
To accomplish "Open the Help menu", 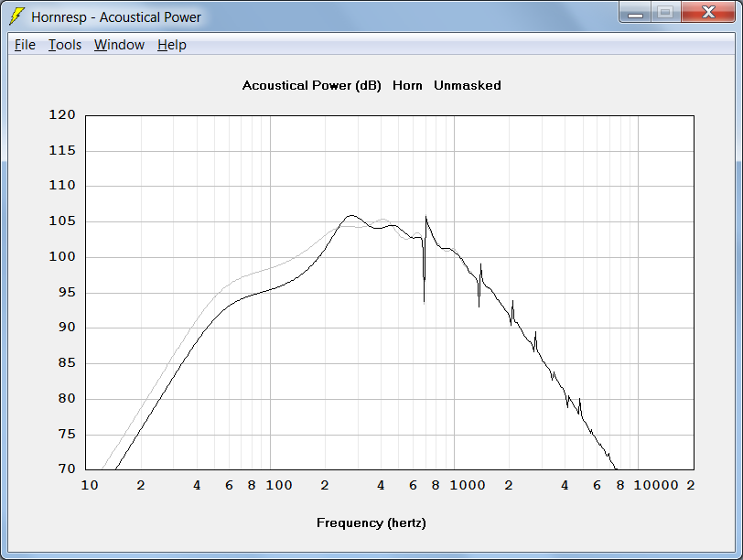I will pyautogui.click(x=171, y=45).
